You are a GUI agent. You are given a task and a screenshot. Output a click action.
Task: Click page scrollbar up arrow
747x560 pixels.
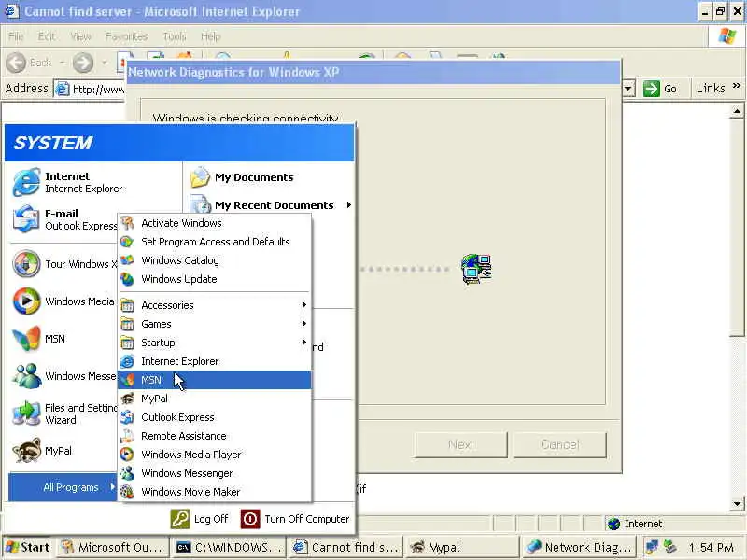pos(737,111)
